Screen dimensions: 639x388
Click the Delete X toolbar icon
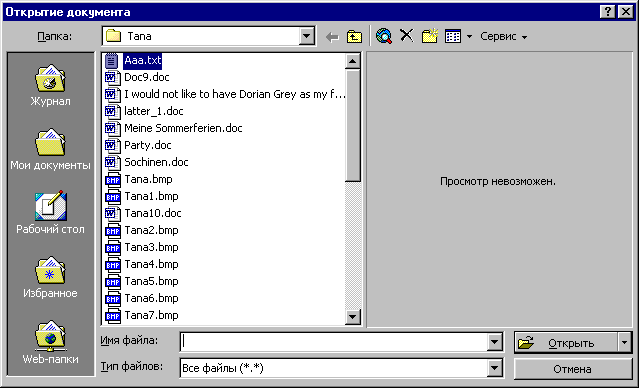pos(407,36)
